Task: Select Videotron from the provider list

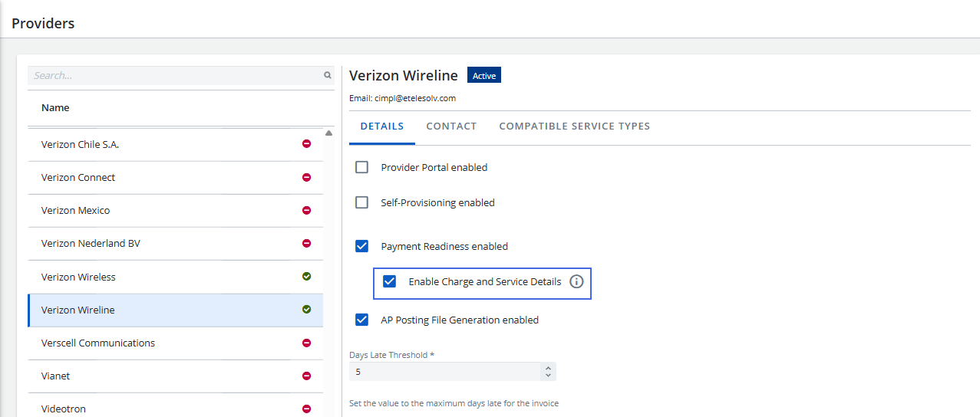Action: coord(64,409)
